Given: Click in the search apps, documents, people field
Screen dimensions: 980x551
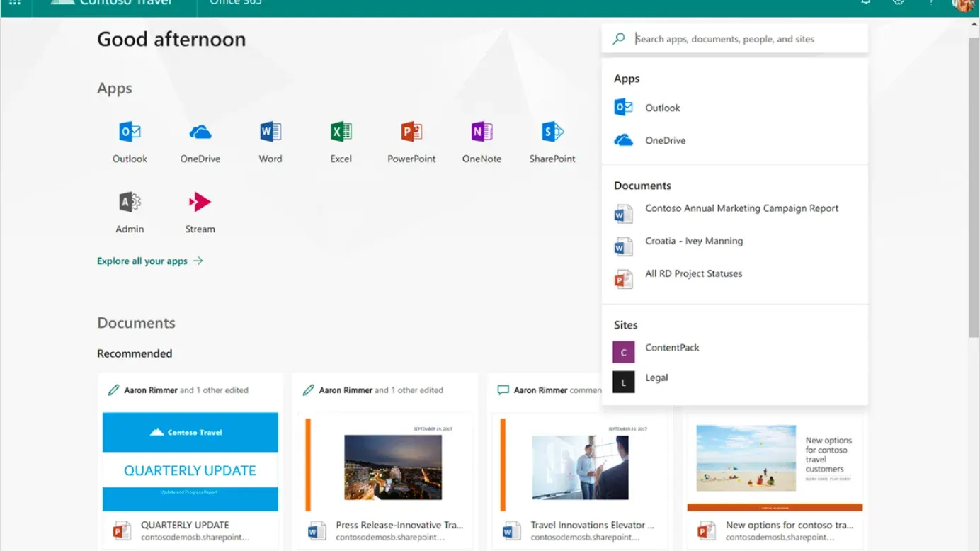Looking at the screenshot, I should pyautogui.click(x=735, y=39).
